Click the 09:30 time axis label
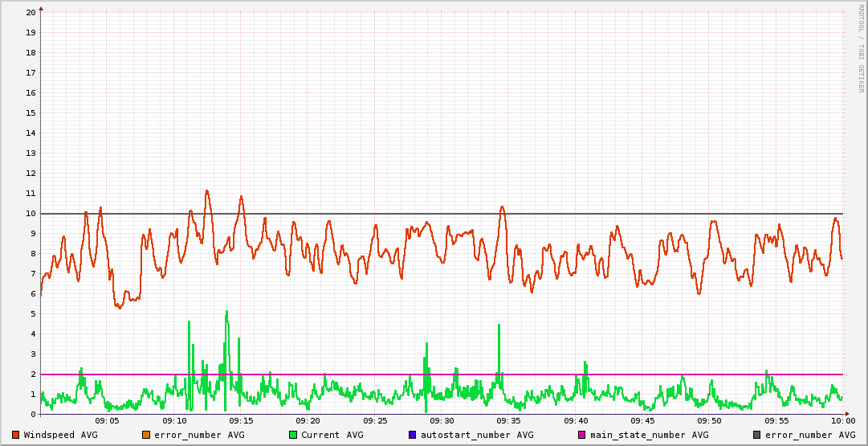Viewport: 868px width, 446px height. click(442, 420)
